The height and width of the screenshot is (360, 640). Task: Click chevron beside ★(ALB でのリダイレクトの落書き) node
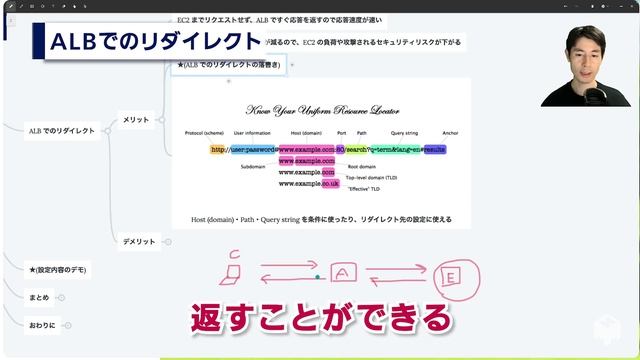click(292, 64)
